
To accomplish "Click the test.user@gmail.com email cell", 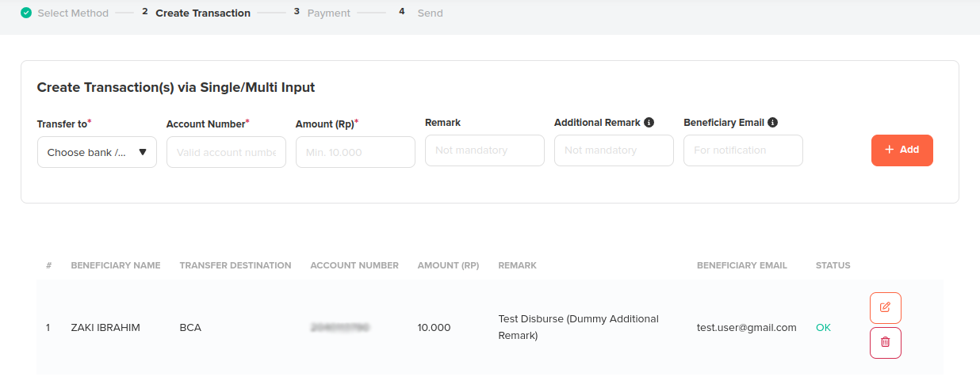I will click(x=746, y=328).
